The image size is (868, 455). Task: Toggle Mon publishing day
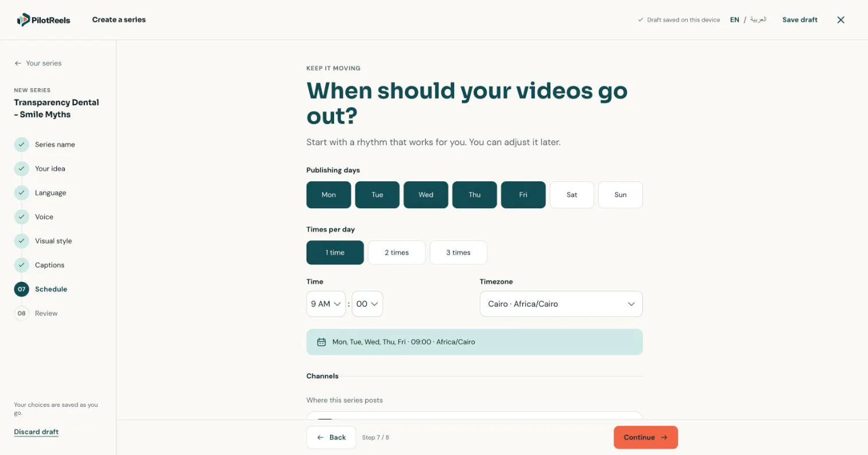328,195
